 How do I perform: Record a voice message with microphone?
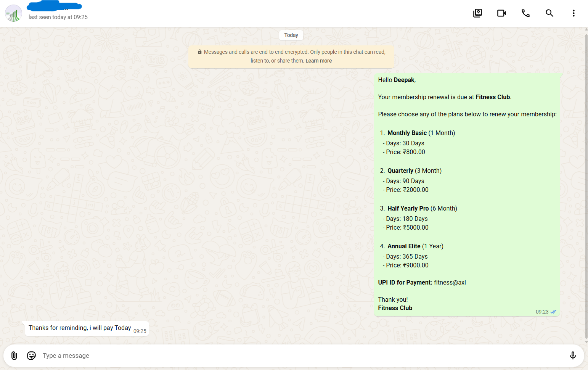coord(573,356)
